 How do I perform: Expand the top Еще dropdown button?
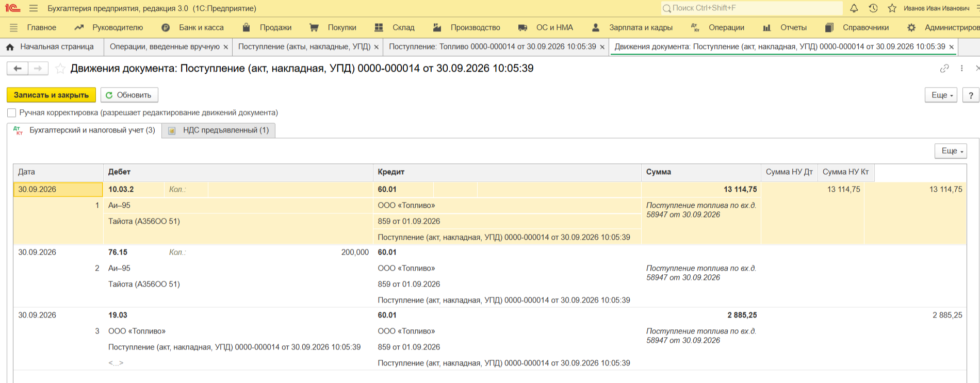click(942, 95)
